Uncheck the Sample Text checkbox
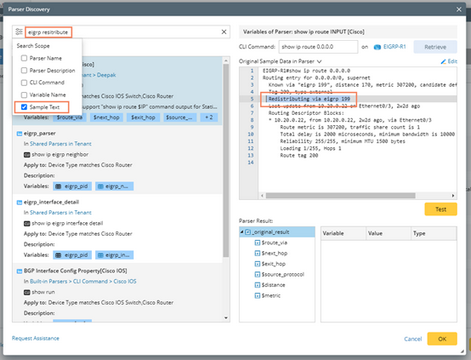 pos(24,107)
